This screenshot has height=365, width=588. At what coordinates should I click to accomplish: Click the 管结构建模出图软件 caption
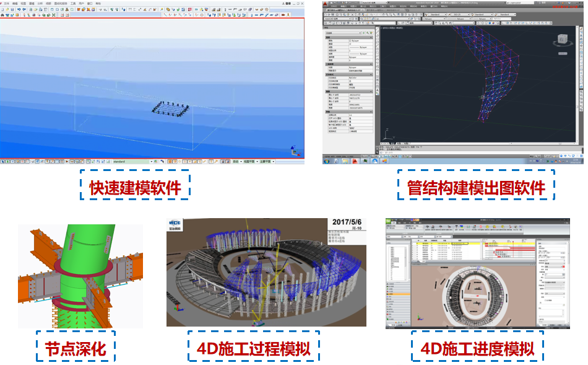coord(476,188)
